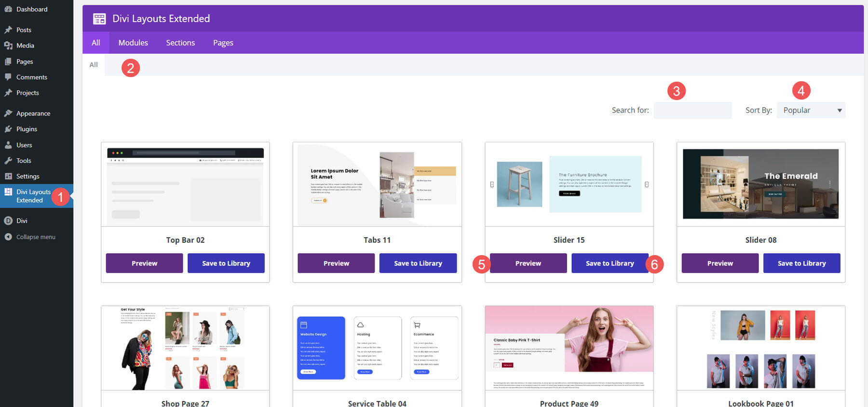868x407 pixels.
Task: Save Slider 15 to Library
Action: [610, 263]
